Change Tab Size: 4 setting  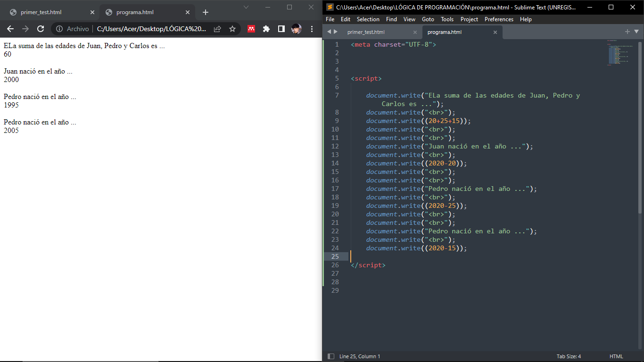tap(569, 356)
